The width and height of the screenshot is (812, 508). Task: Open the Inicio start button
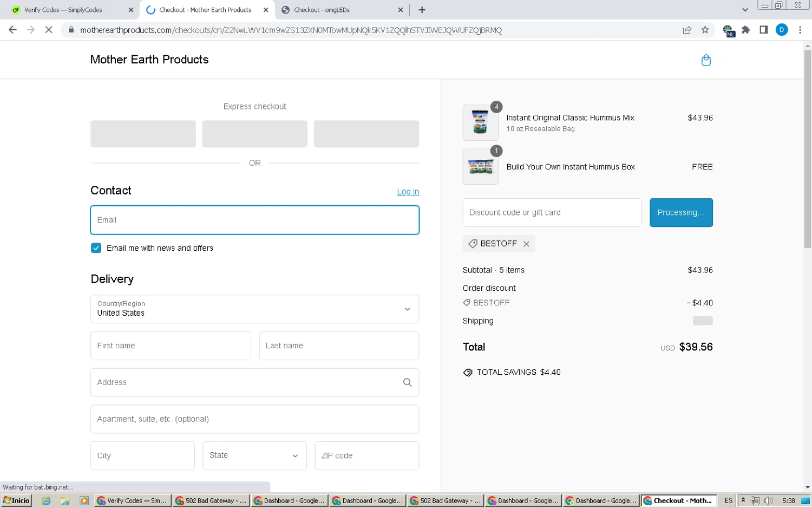16,501
